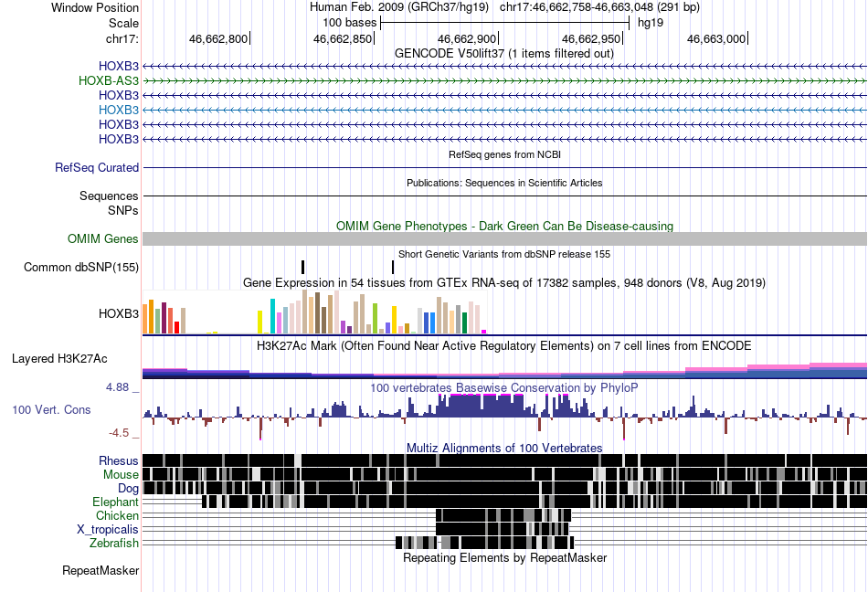868x592 pixels.
Task: Click the Chicken alignment block
Action: [503, 515]
